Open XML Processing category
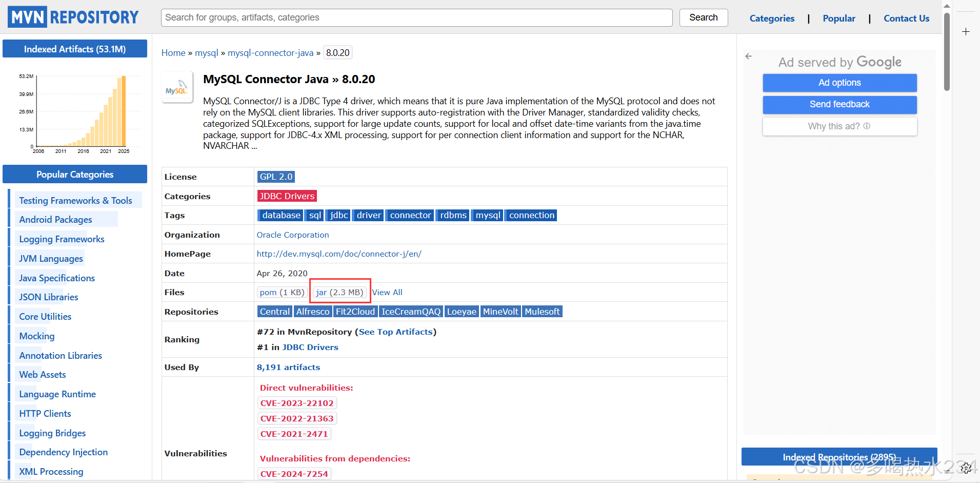The image size is (980, 483). [51, 472]
